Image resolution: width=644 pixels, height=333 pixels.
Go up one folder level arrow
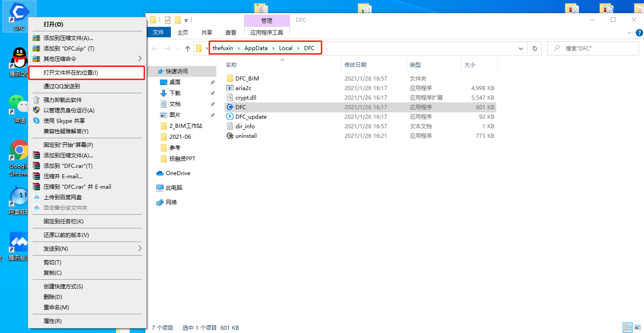(x=187, y=49)
